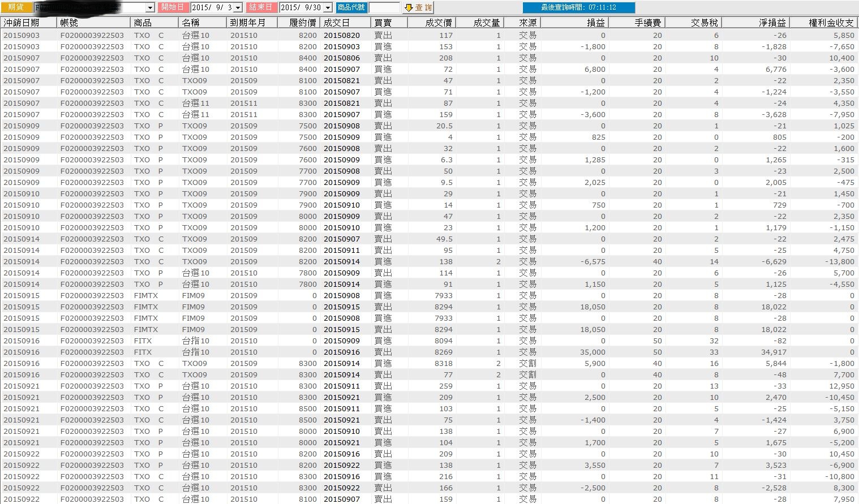Select the premium cell -7,650

[x=843, y=46]
